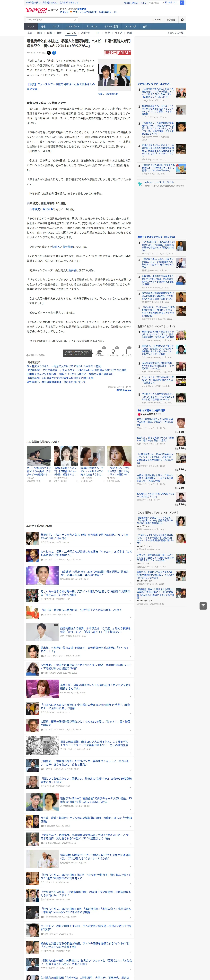Viewport: 210px width, 980px height.
Task: Open the 新規取得 ID link
Action: [82, 9]
